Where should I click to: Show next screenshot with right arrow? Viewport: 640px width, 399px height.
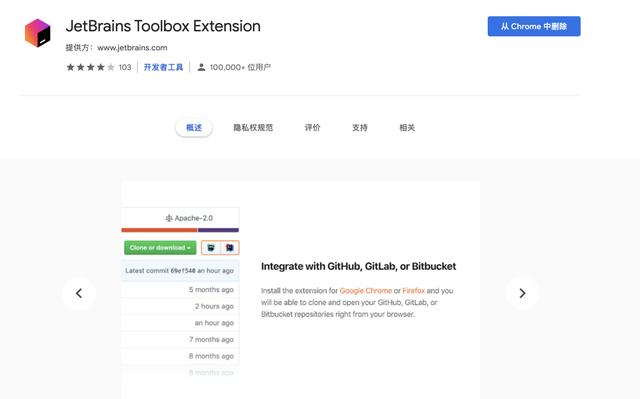522,293
